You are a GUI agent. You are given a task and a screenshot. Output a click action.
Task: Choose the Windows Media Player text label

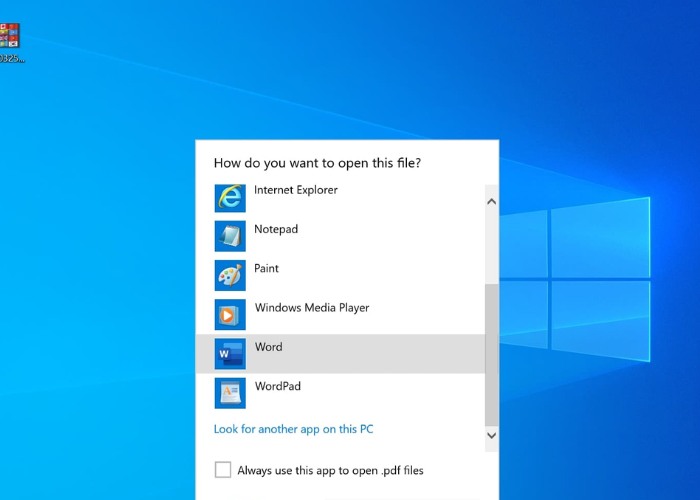tap(312, 308)
